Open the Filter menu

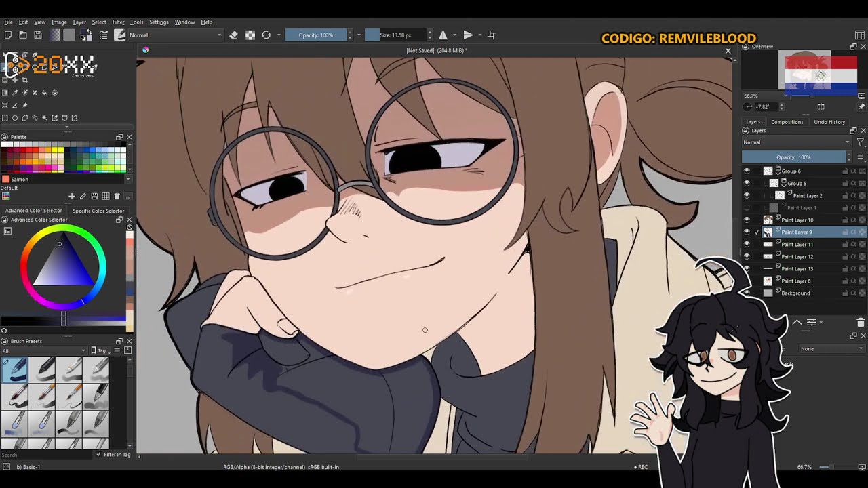118,22
